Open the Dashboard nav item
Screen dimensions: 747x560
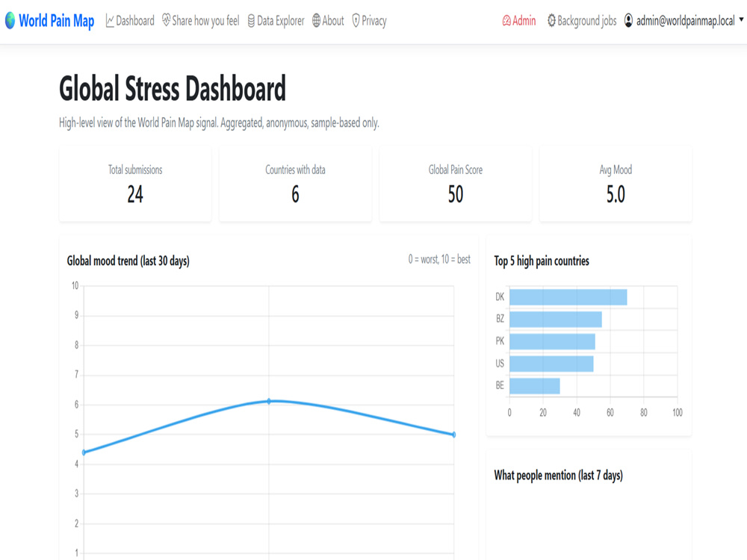click(129, 21)
